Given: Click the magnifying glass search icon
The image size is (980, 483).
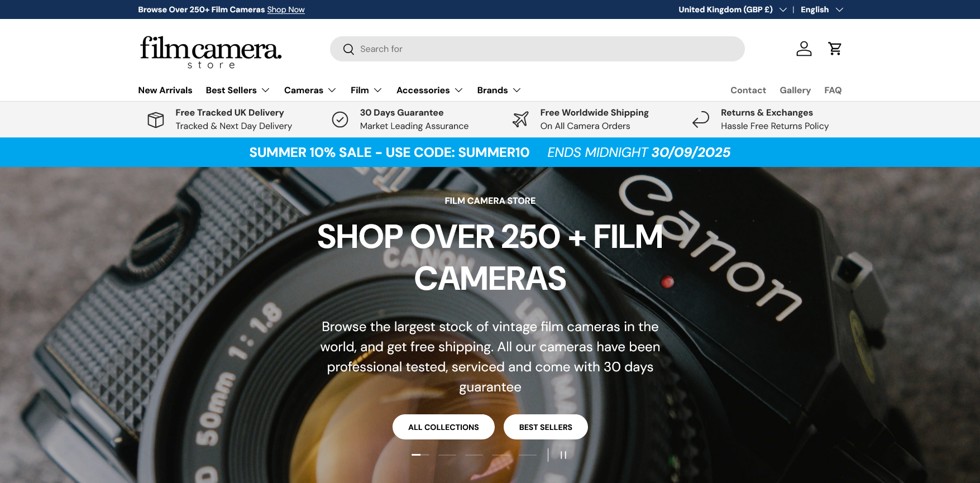Looking at the screenshot, I should tap(348, 49).
